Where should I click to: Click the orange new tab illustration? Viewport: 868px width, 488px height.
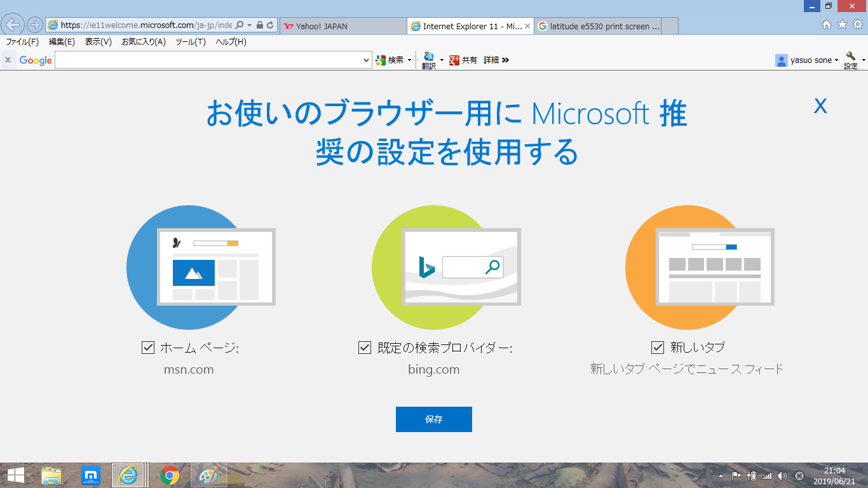tap(700, 267)
